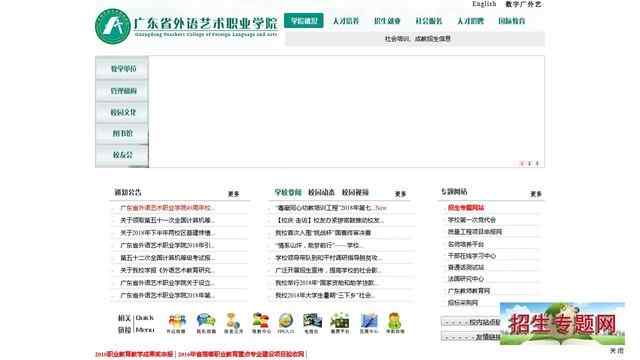Click 更多 beside the 专题网站 heading
Viewport: 640px width, 360px height.
tap(536, 194)
